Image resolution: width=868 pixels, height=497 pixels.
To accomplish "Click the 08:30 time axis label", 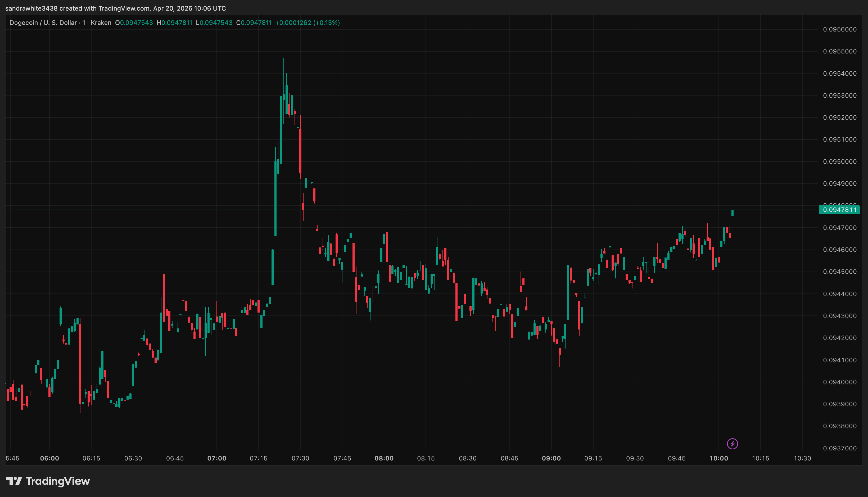I will [468, 458].
